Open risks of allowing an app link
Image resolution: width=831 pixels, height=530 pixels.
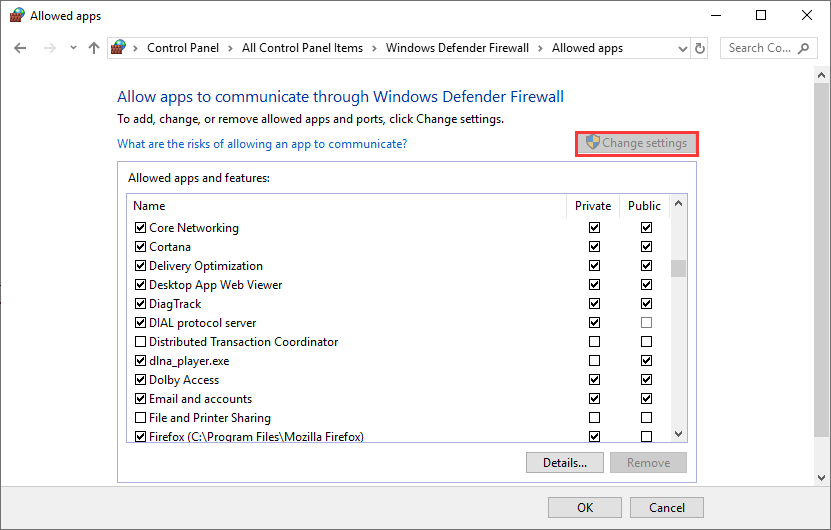262,144
